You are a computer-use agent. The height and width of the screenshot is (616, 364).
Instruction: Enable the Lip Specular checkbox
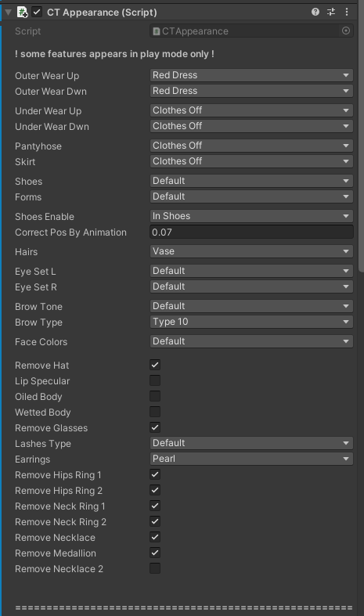pos(155,380)
